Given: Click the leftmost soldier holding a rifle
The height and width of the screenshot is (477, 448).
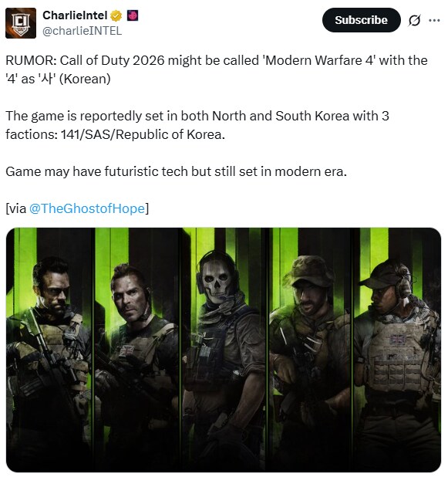Looking at the screenshot, I should pos(49,350).
